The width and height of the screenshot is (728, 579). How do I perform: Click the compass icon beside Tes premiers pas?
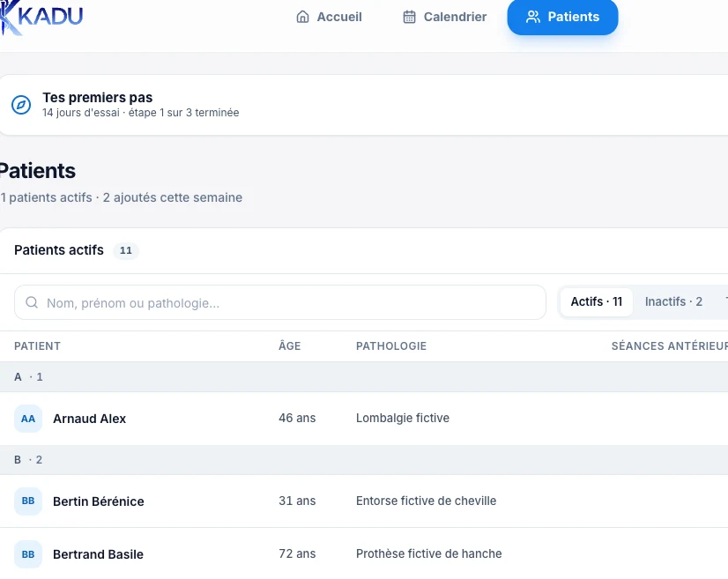tap(21, 105)
